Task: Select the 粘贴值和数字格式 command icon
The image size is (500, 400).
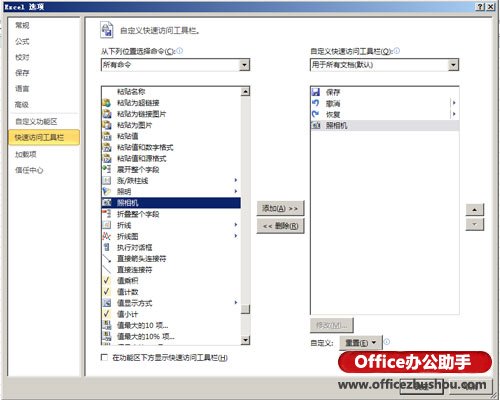Action: click(x=106, y=147)
